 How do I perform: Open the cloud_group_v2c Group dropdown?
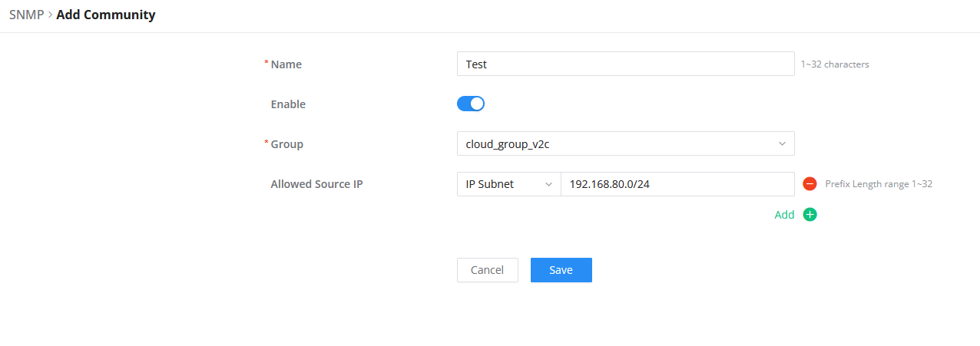coord(625,143)
